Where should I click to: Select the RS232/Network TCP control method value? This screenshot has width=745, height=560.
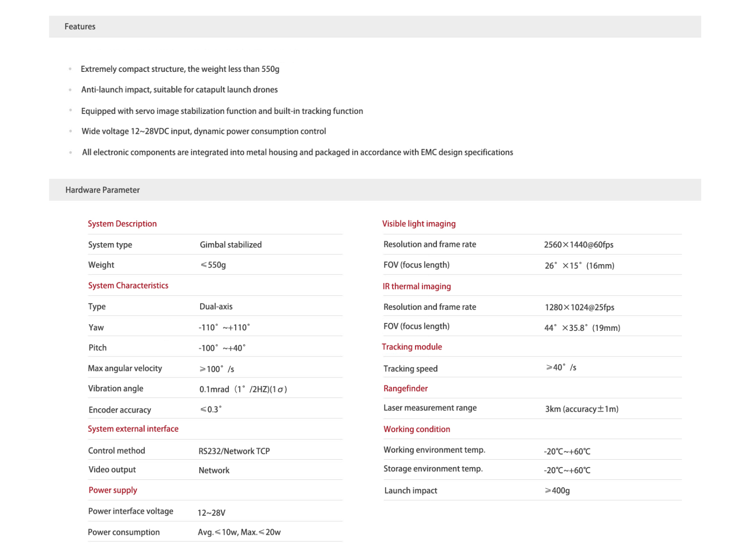[x=234, y=451]
